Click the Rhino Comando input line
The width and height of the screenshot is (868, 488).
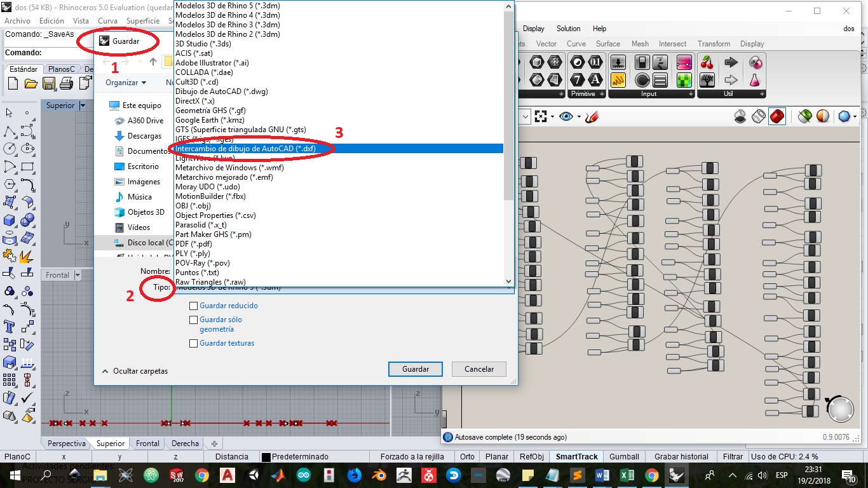48,53
